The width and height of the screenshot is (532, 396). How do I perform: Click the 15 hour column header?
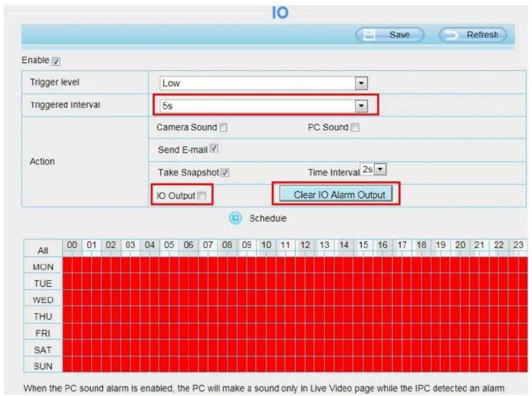[x=363, y=245]
